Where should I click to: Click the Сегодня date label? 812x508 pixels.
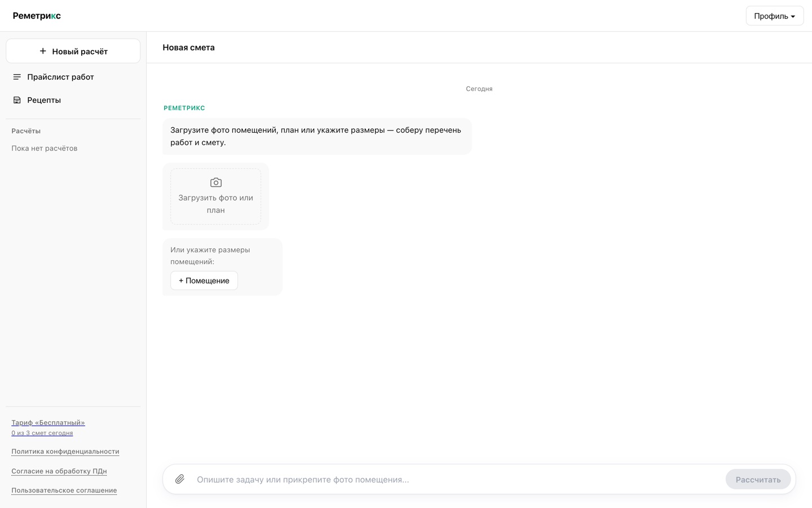(479, 89)
